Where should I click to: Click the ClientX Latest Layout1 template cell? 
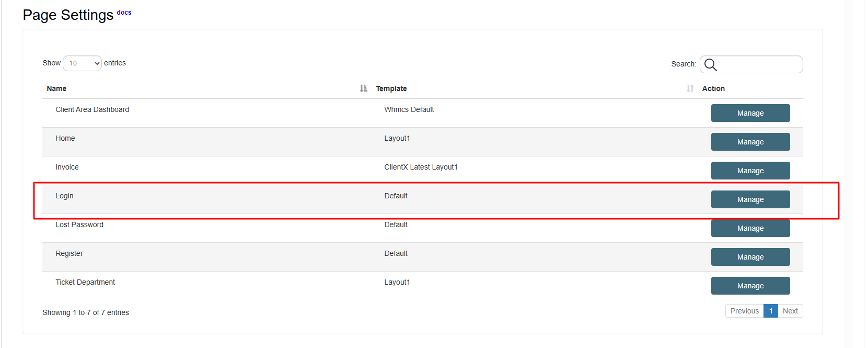(x=421, y=167)
